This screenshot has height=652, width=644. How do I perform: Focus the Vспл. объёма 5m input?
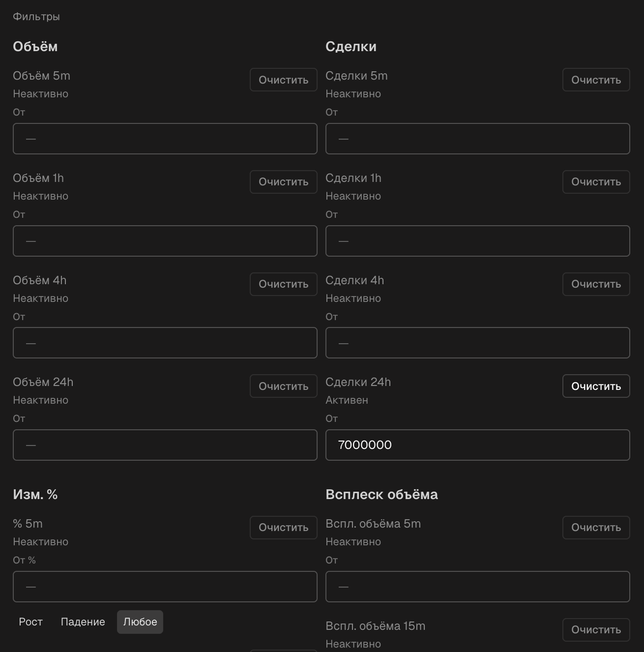pos(478,587)
